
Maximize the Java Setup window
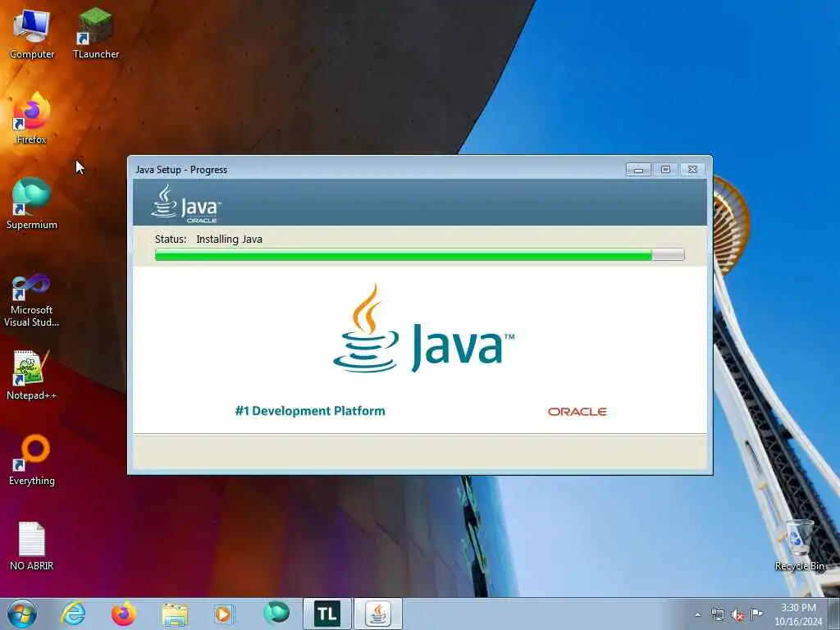665,169
